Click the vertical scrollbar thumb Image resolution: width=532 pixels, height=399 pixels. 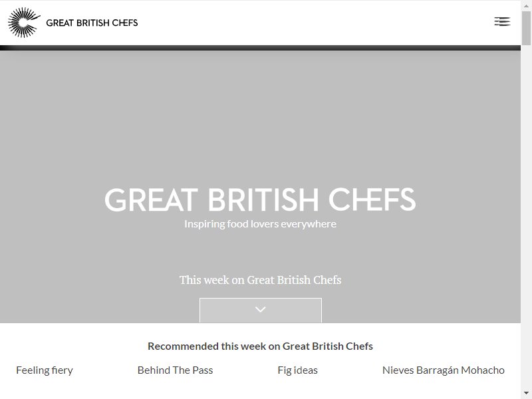tap(526, 28)
